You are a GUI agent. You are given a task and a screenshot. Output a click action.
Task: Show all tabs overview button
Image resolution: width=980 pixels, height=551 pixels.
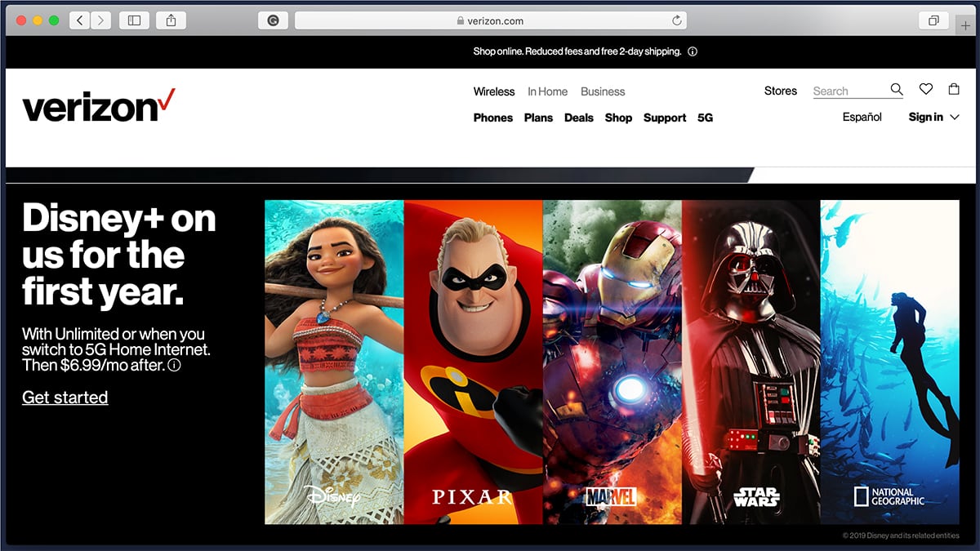point(933,20)
